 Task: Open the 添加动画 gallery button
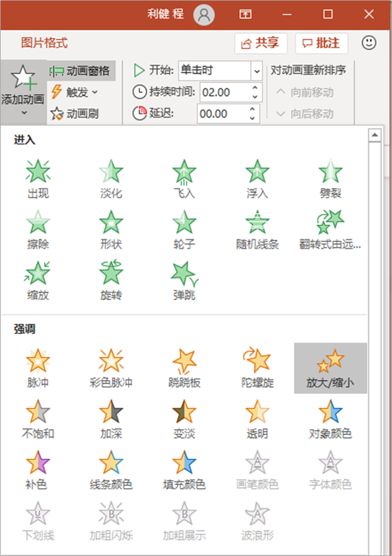point(24,92)
